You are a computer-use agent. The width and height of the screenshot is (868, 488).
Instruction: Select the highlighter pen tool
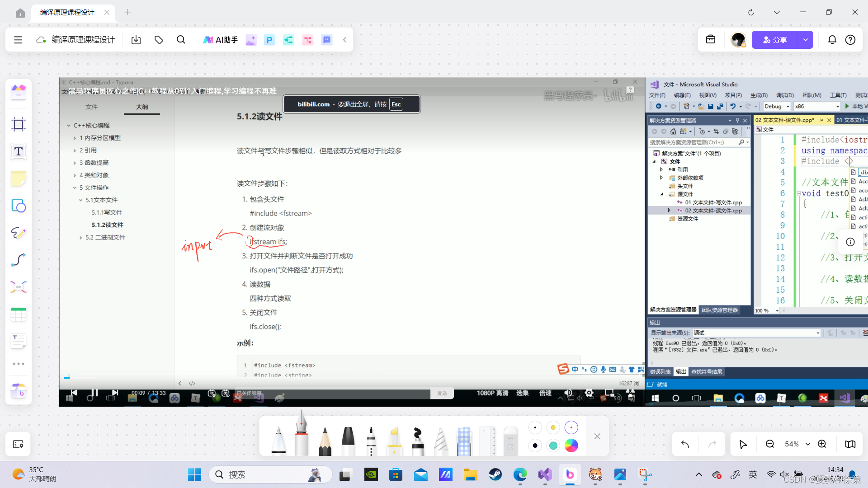(x=394, y=441)
